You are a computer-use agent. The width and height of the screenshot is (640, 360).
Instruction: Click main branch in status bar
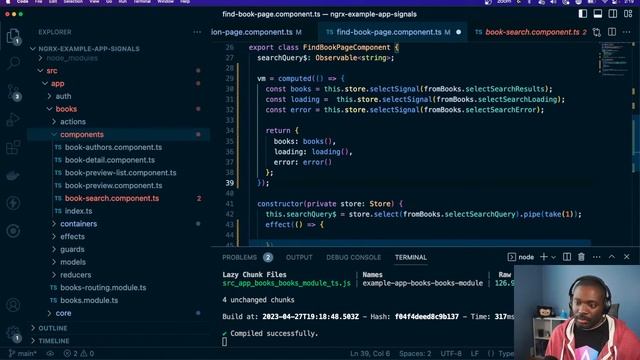tap(23, 353)
